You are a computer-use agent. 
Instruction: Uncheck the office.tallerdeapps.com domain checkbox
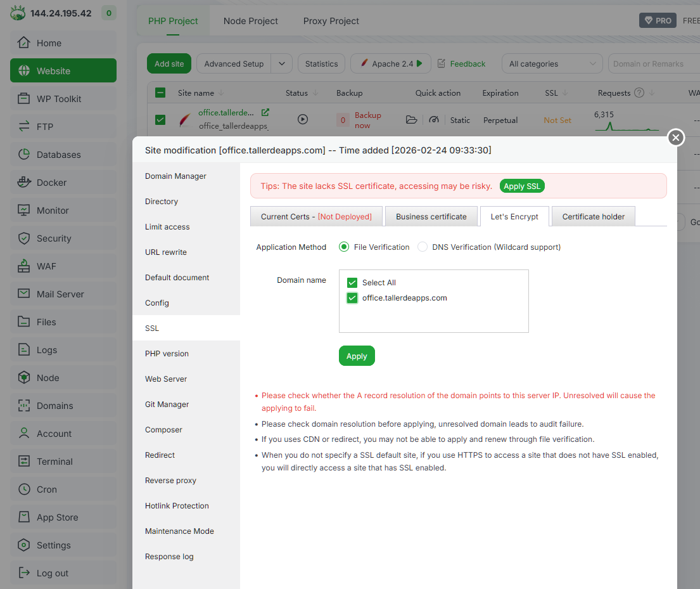[352, 297]
